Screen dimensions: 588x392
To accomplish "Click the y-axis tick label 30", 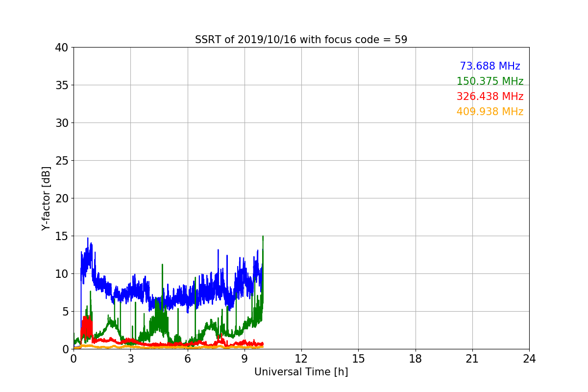I will pyautogui.click(x=61, y=123).
